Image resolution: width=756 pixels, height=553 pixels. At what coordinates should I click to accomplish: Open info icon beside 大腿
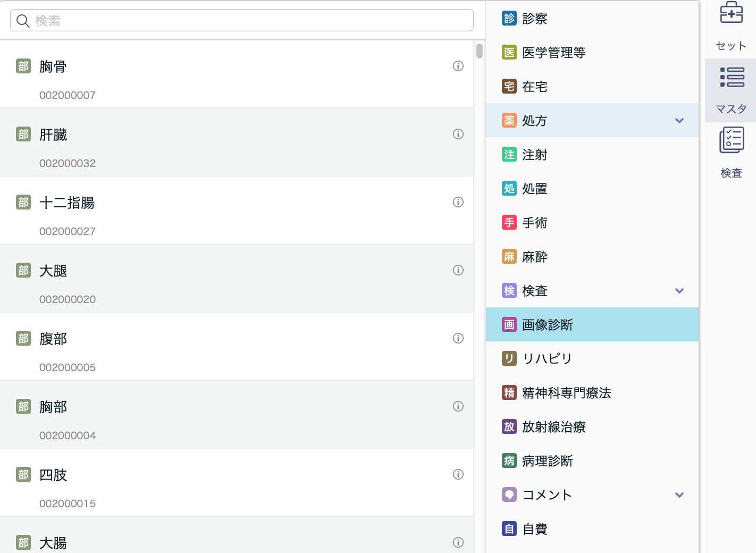tap(458, 270)
